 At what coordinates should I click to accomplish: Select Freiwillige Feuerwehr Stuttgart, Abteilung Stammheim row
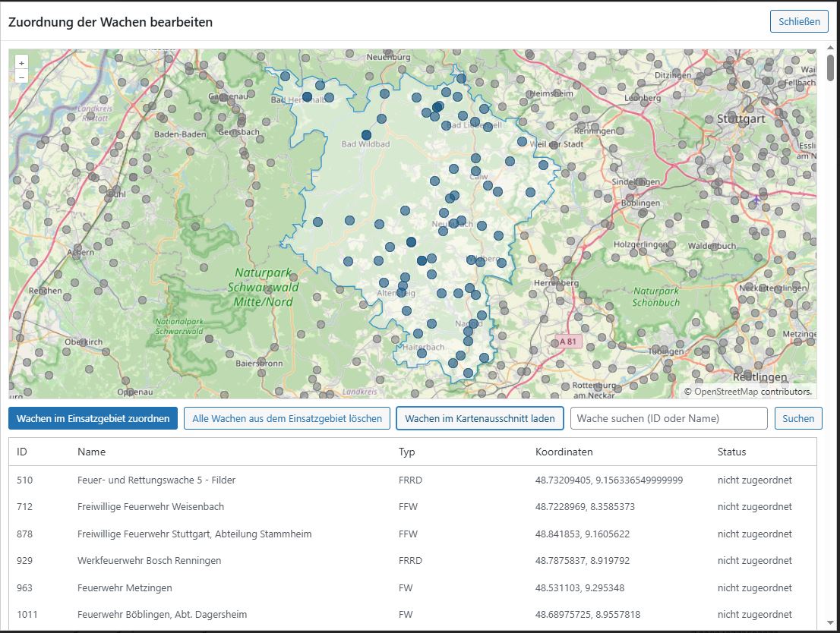pyautogui.click(x=412, y=534)
